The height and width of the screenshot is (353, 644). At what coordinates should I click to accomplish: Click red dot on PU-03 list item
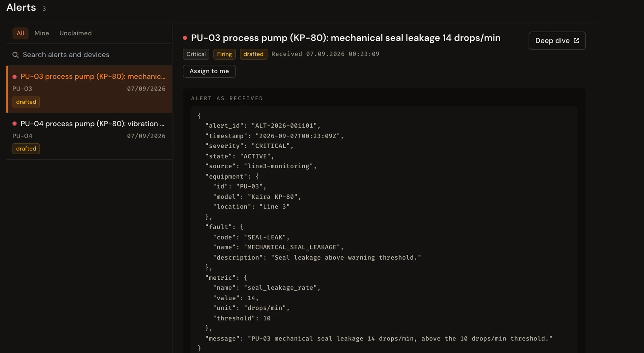click(x=14, y=76)
